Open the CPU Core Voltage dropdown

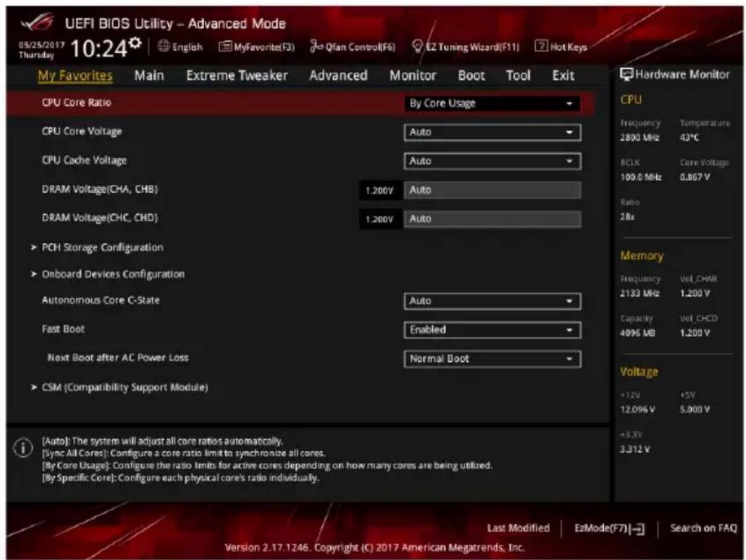point(492,132)
